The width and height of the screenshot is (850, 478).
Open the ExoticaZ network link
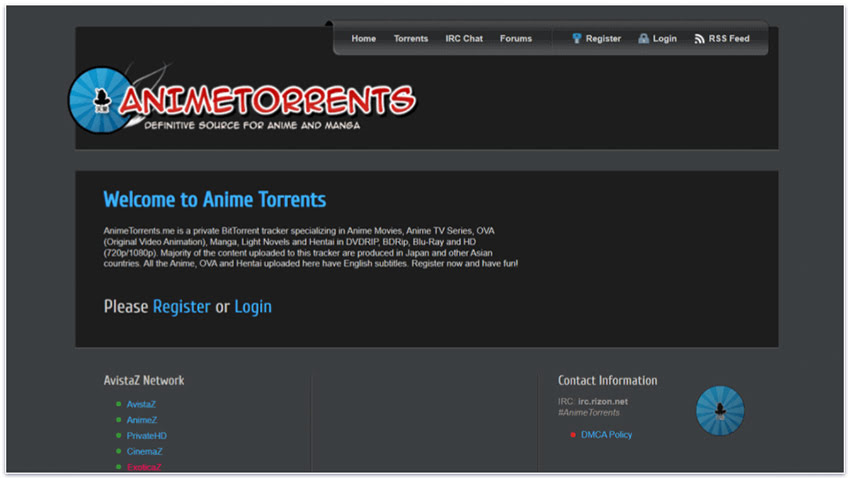[x=144, y=467]
